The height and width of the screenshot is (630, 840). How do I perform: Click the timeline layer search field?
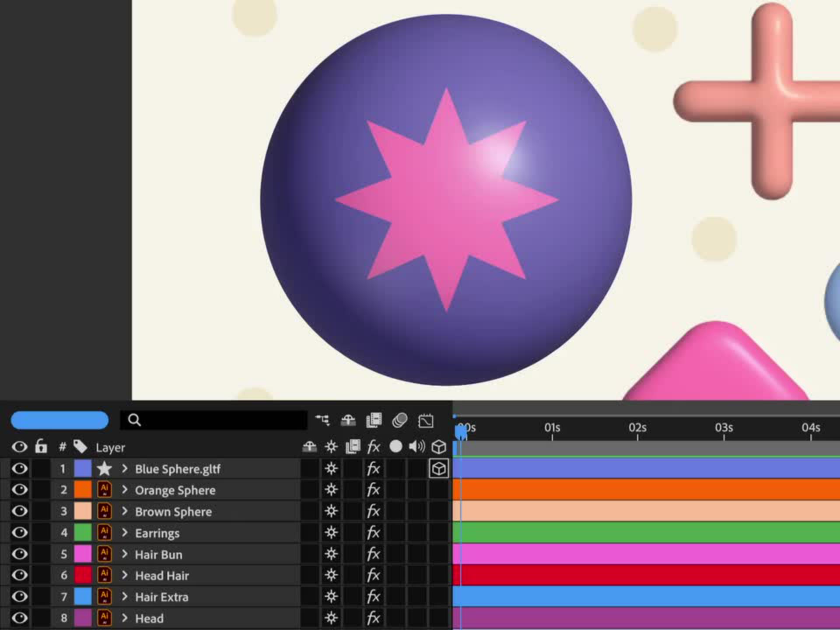point(219,420)
